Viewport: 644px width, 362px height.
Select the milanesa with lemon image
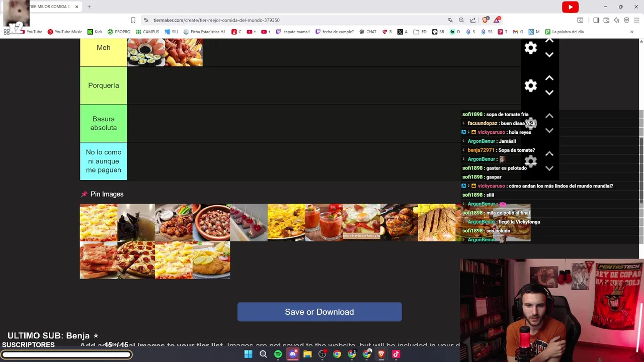(x=211, y=260)
